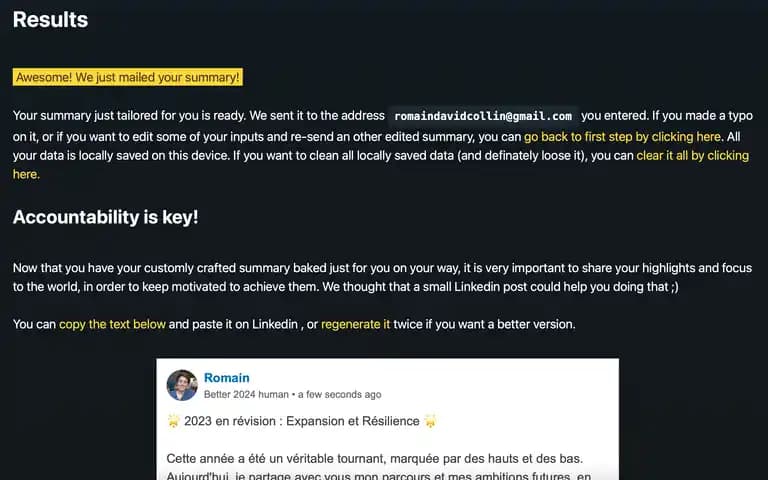Click Romain's profile avatar picture
The height and width of the screenshot is (480, 768).
click(182, 385)
